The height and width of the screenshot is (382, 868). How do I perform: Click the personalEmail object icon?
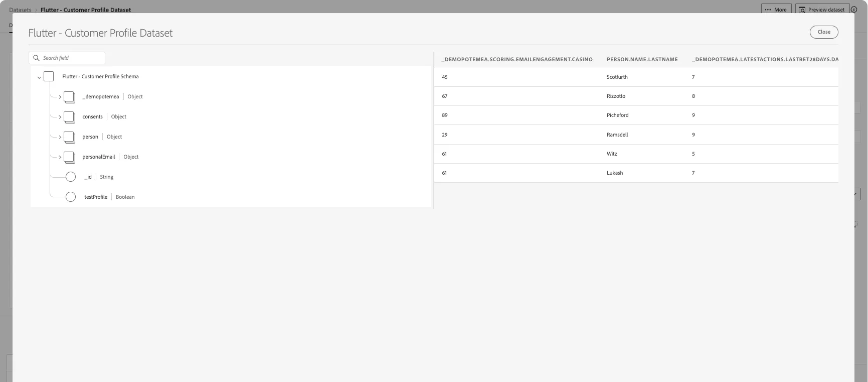69,157
